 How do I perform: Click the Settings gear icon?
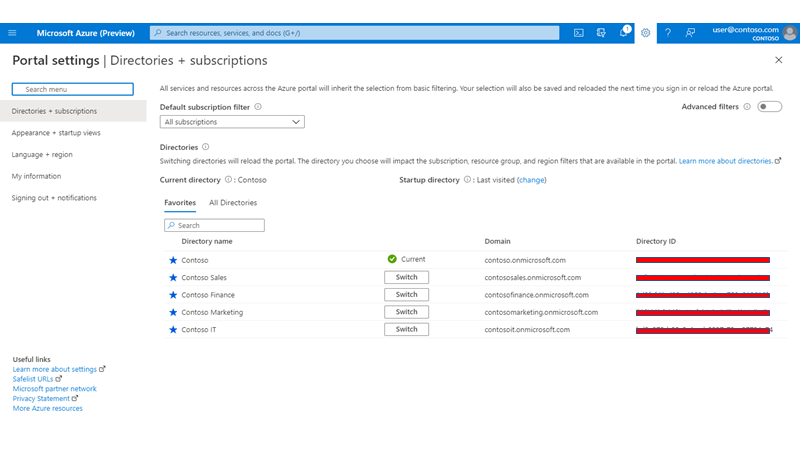pos(646,32)
